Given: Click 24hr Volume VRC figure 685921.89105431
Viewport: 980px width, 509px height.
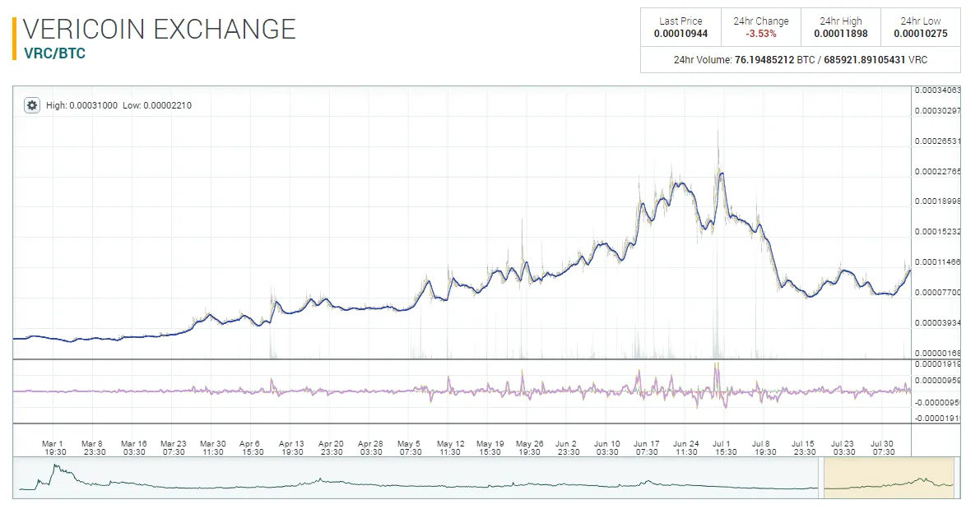Looking at the screenshot, I should [x=864, y=60].
